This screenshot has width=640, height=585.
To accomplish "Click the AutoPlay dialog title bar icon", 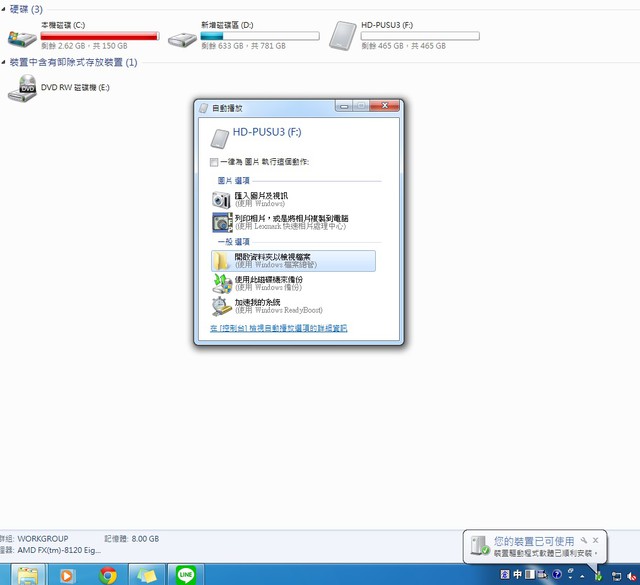I will click(203, 108).
